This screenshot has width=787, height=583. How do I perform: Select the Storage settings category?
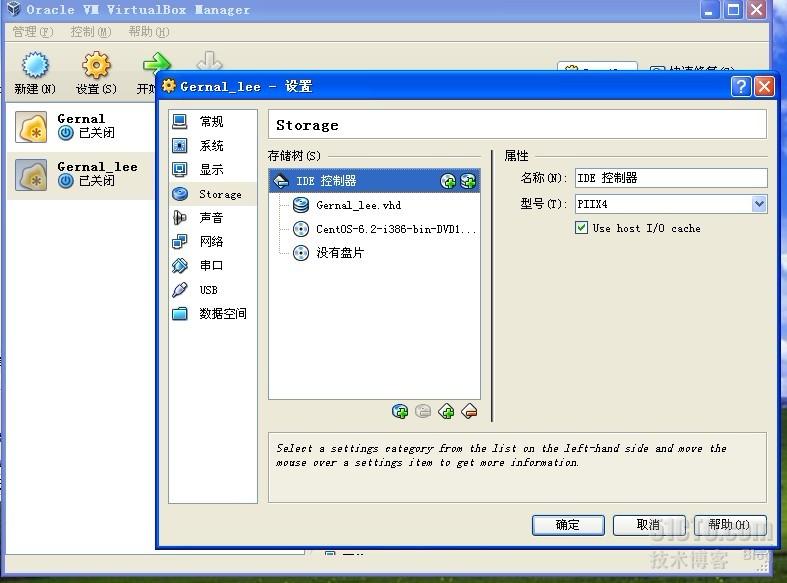point(213,194)
